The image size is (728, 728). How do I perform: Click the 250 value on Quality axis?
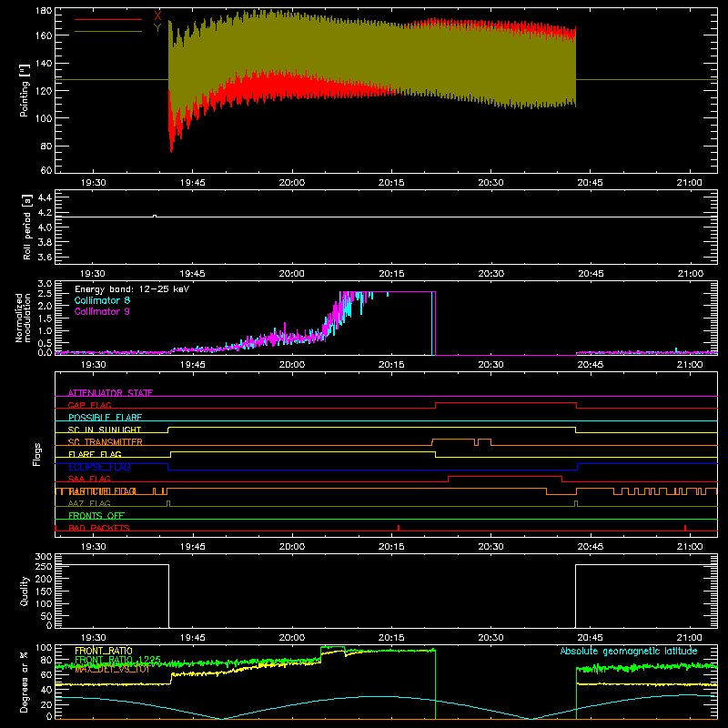(x=44, y=567)
